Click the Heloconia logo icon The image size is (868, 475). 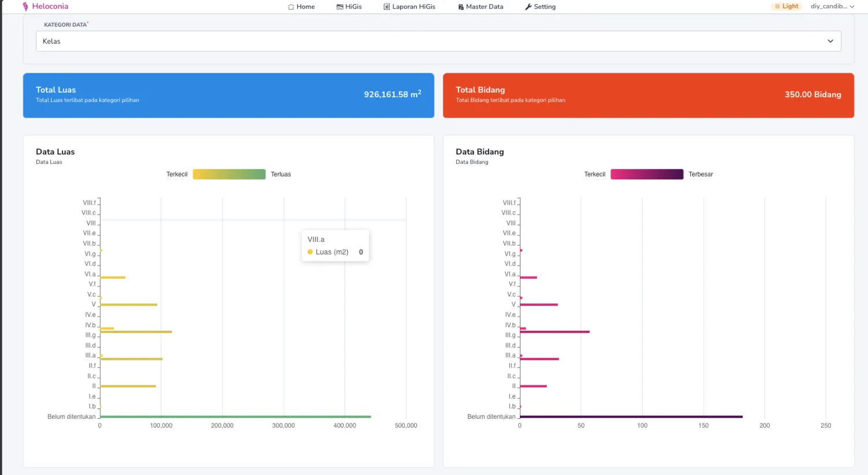(25, 6)
